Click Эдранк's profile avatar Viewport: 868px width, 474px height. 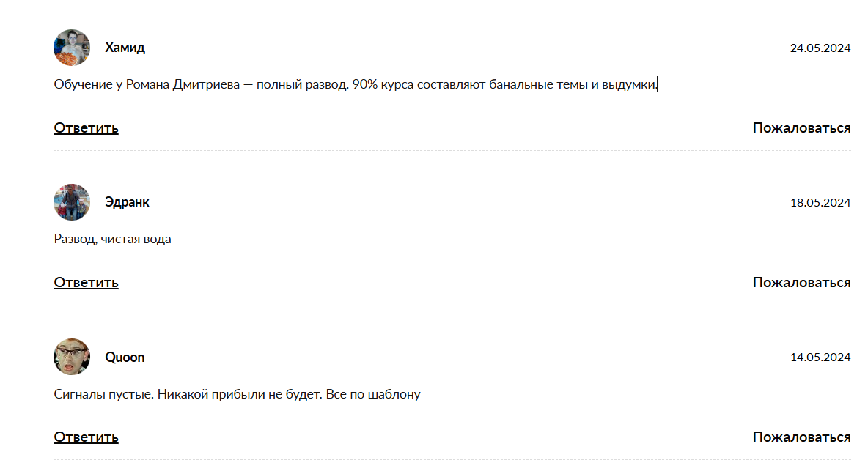pyautogui.click(x=72, y=202)
